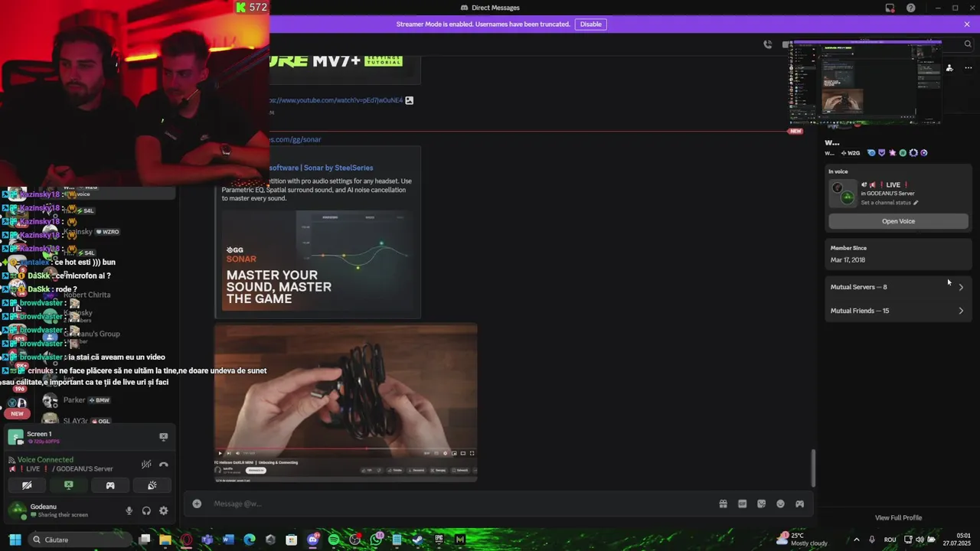Screen dimensions: 980x551
Task: Open the system tray volume icon
Action: point(920,540)
